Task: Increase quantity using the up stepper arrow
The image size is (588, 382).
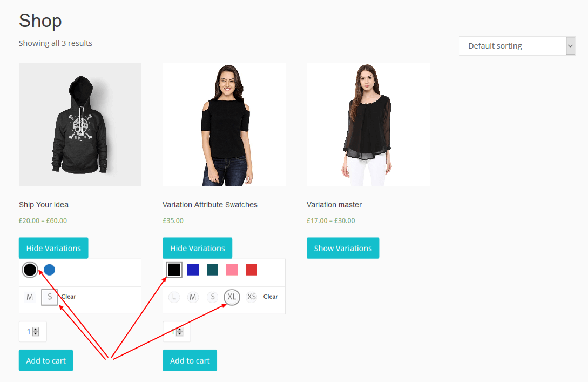Action: click(x=37, y=329)
